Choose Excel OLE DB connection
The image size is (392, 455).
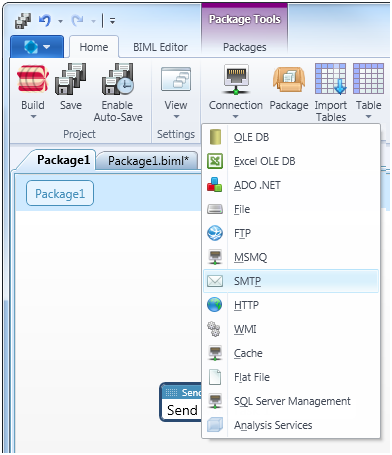click(291, 161)
